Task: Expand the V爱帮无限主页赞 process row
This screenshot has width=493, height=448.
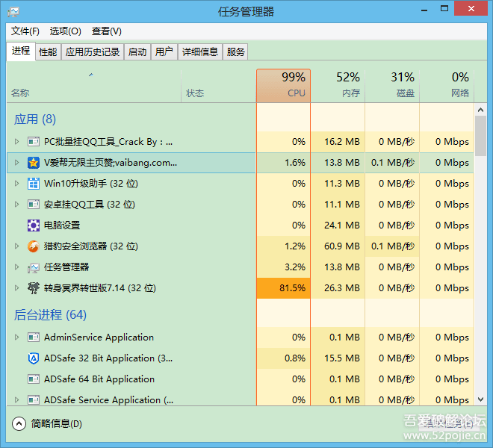Action: 16,163
